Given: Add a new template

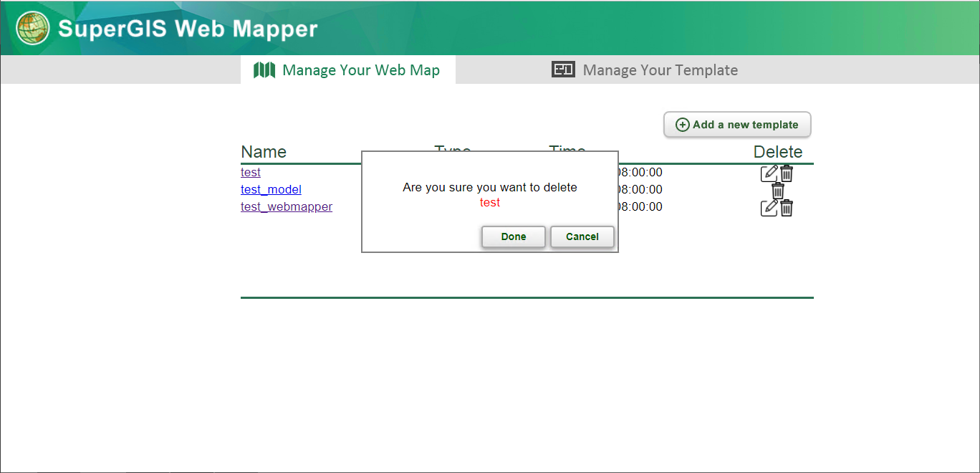Looking at the screenshot, I should point(737,125).
